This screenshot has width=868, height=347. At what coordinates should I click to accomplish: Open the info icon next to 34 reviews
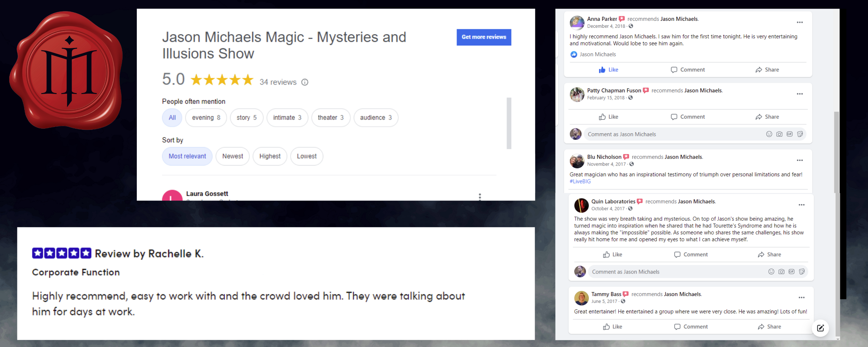coord(305,82)
